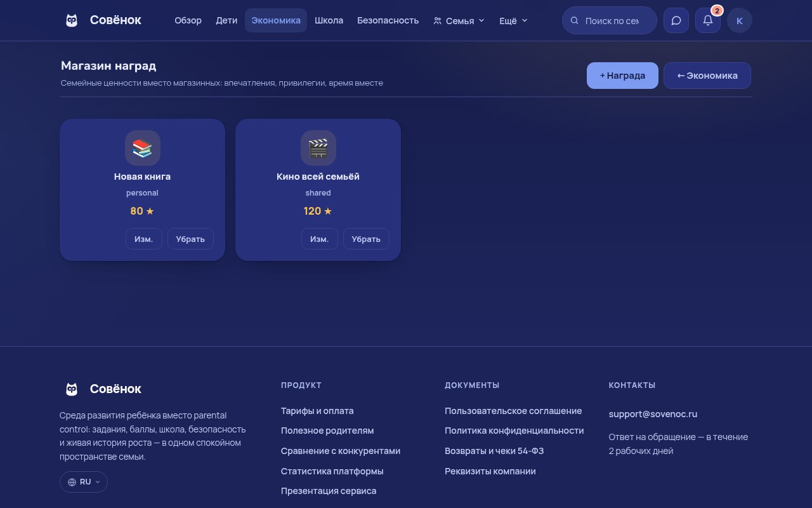Open Сравнение с конкурентами link
Screen dimensions: 812x508
[341, 451]
